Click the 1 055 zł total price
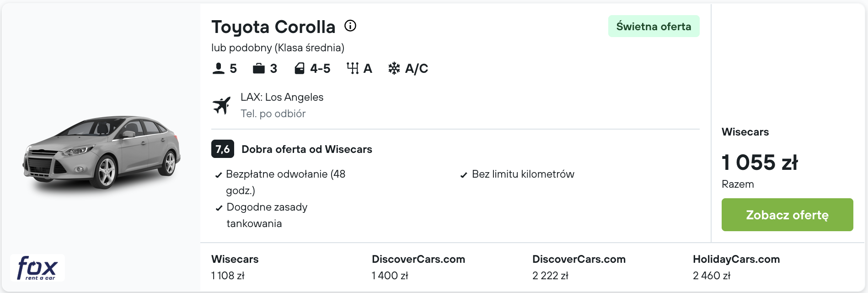868x293 pixels. pyautogui.click(x=760, y=163)
